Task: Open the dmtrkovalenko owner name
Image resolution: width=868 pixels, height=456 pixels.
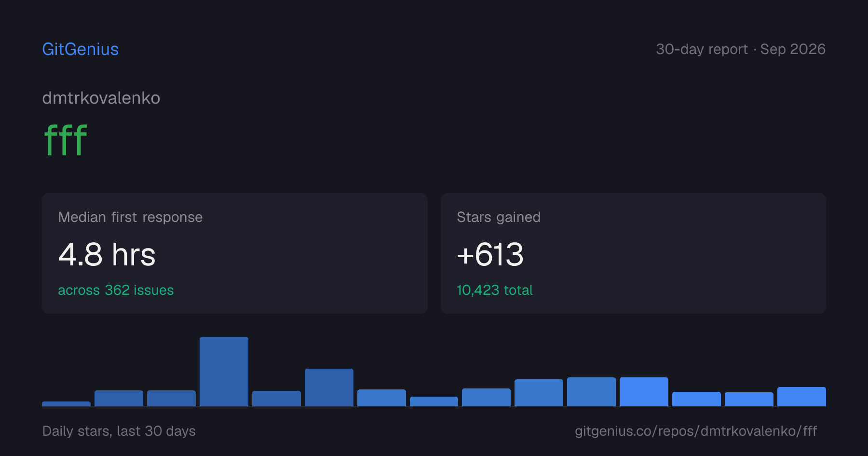Action: tap(101, 98)
